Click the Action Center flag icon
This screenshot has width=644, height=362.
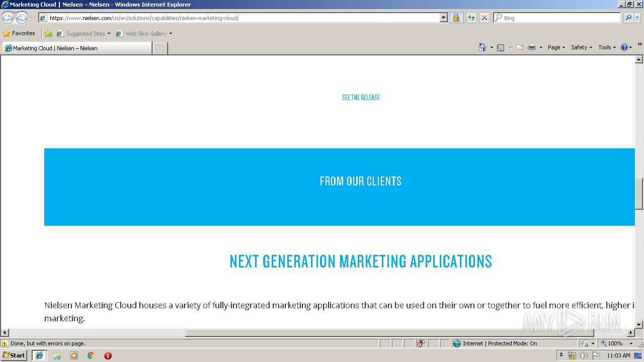point(596,355)
